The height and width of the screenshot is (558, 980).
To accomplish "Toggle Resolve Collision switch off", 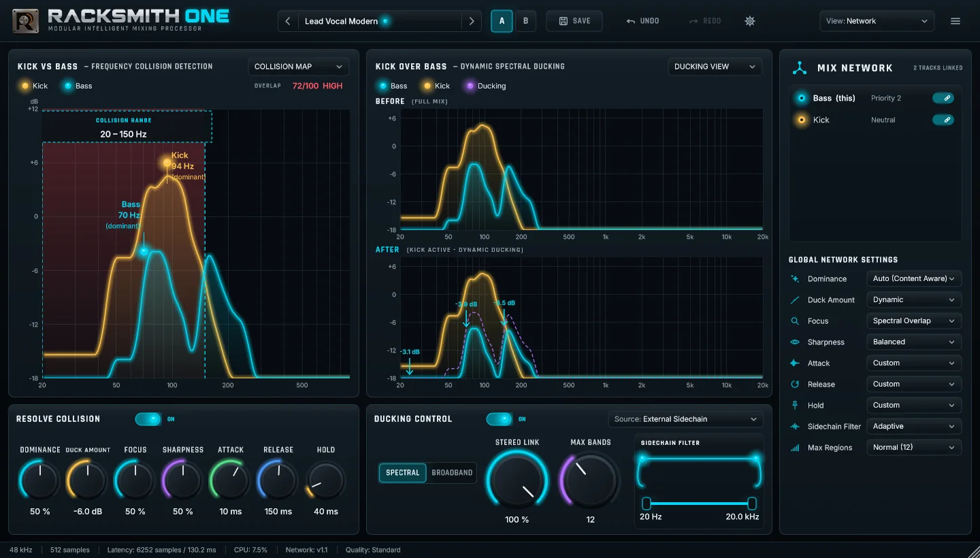I will (x=148, y=419).
